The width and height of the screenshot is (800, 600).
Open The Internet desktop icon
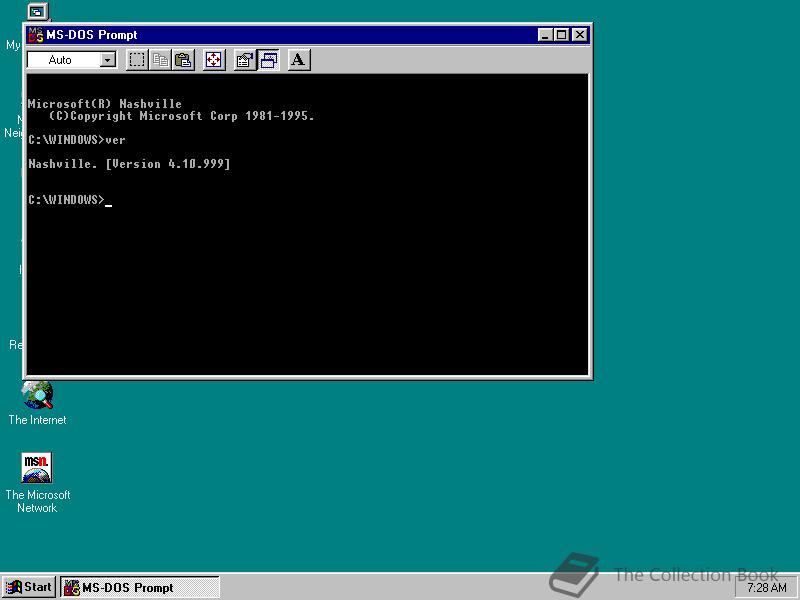37,394
